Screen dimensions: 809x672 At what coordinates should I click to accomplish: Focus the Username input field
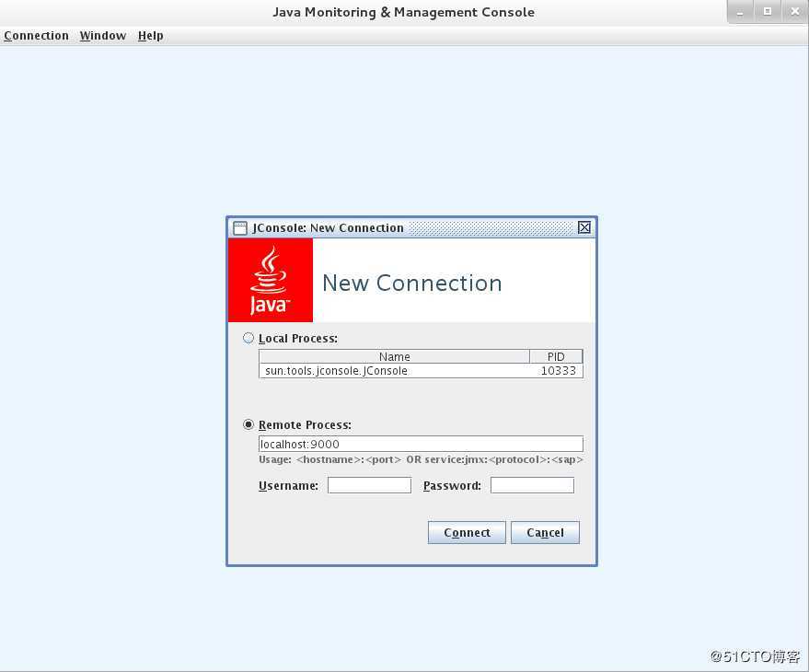coord(369,485)
